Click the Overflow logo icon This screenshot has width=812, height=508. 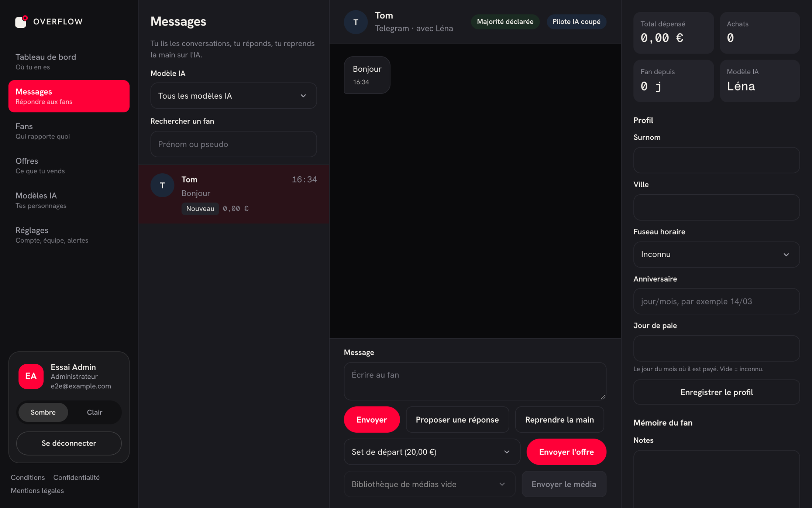21,21
